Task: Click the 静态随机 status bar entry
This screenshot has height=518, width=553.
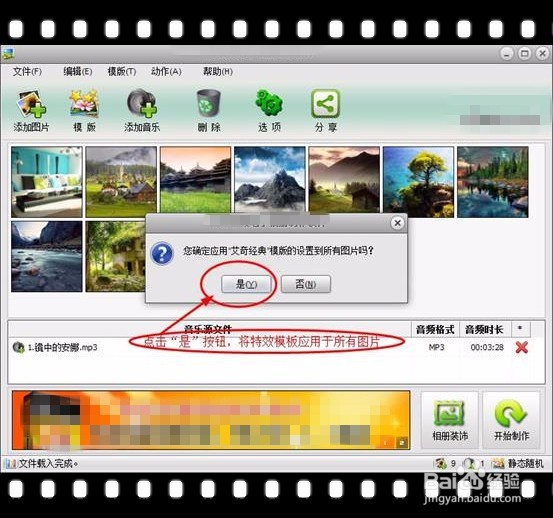Action: click(x=518, y=463)
